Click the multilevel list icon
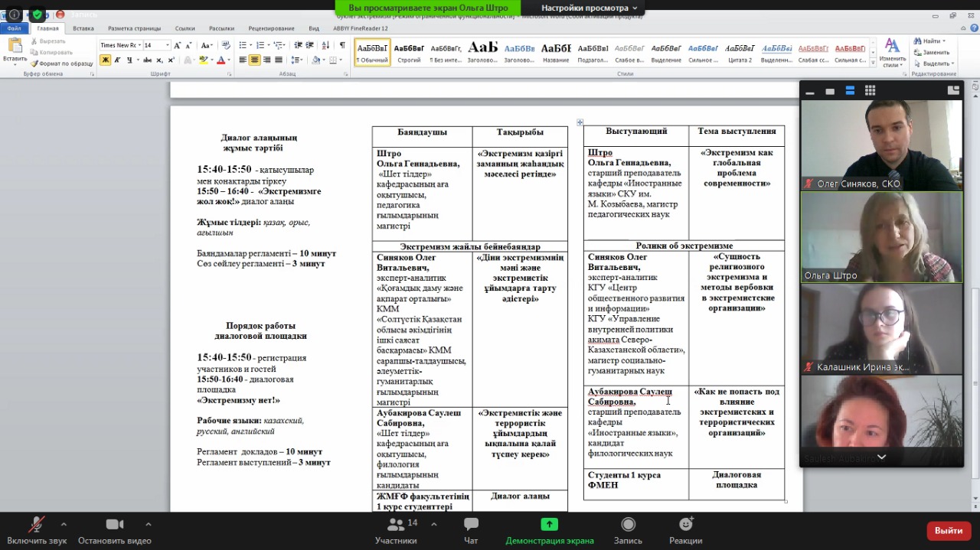980x550 pixels. 277,45
